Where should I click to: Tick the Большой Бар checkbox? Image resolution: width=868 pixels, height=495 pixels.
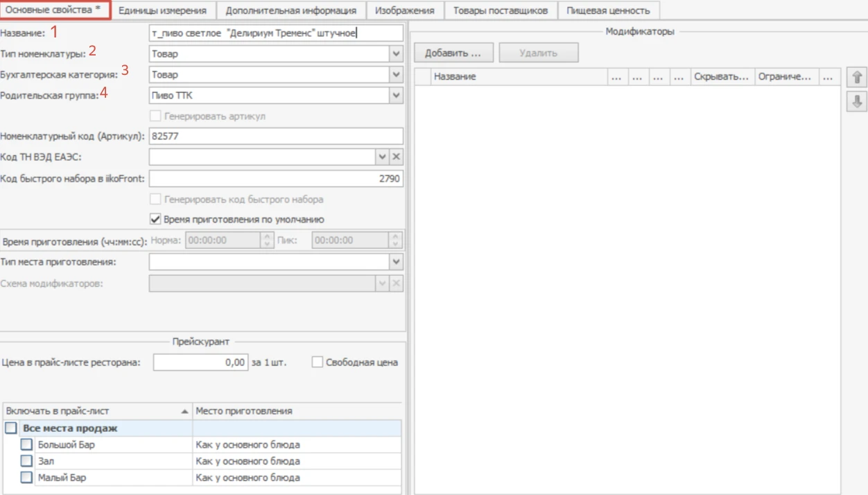pyautogui.click(x=26, y=444)
